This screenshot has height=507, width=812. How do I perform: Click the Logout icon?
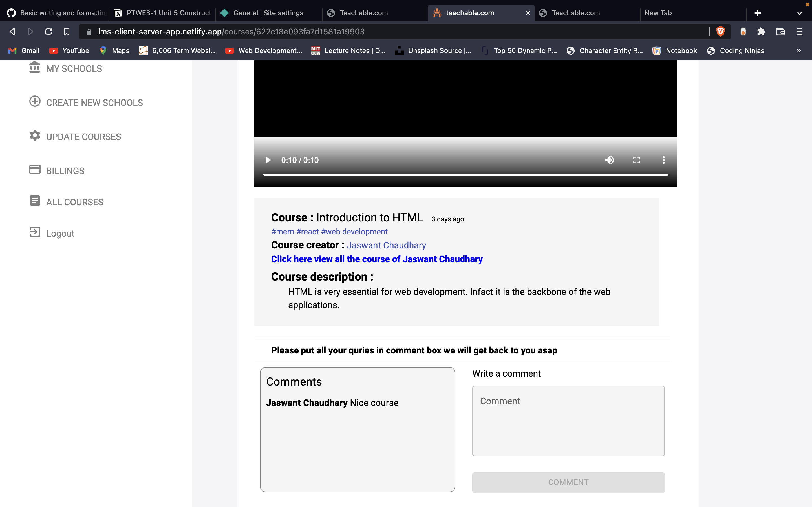coord(35,232)
